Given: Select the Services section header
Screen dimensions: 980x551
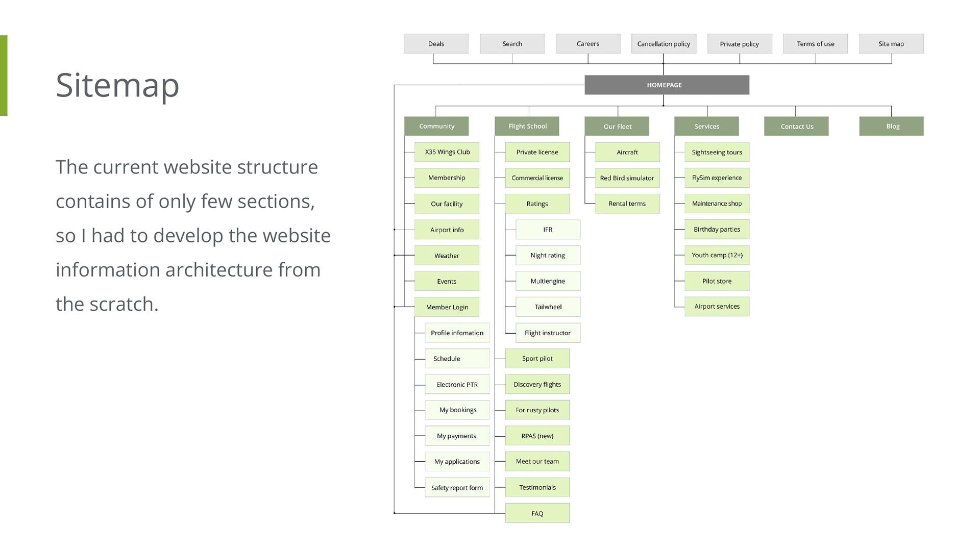Looking at the screenshot, I should (x=706, y=127).
